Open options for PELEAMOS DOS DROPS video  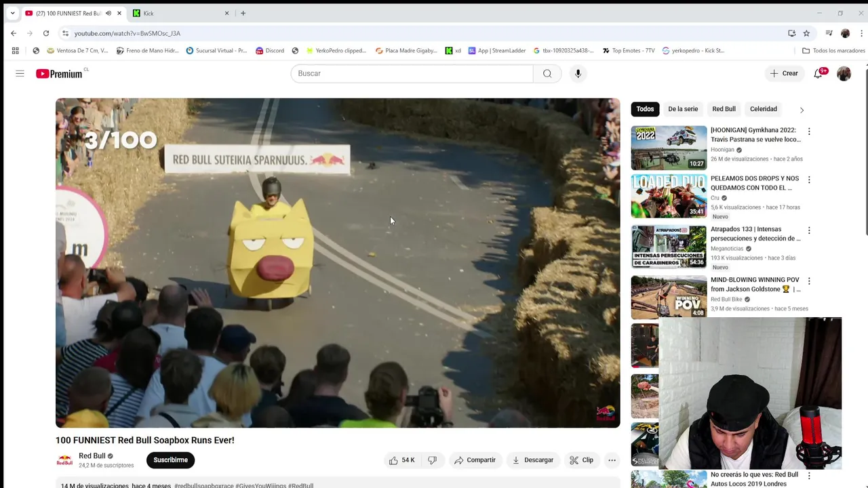pyautogui.click(x=809, y=180)
